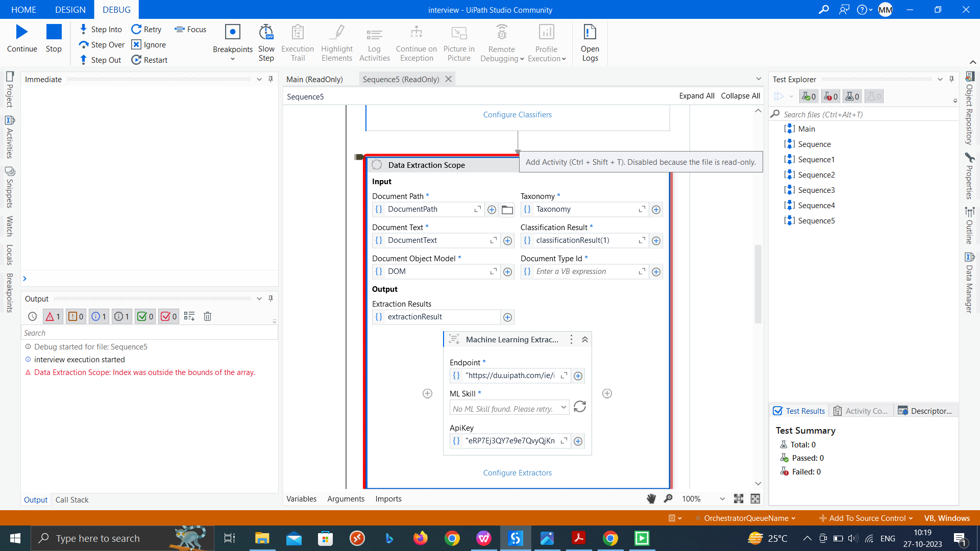Screen dimensions: 980x551
Task: Toggle the Slow Step option
Action: point(266,43)
